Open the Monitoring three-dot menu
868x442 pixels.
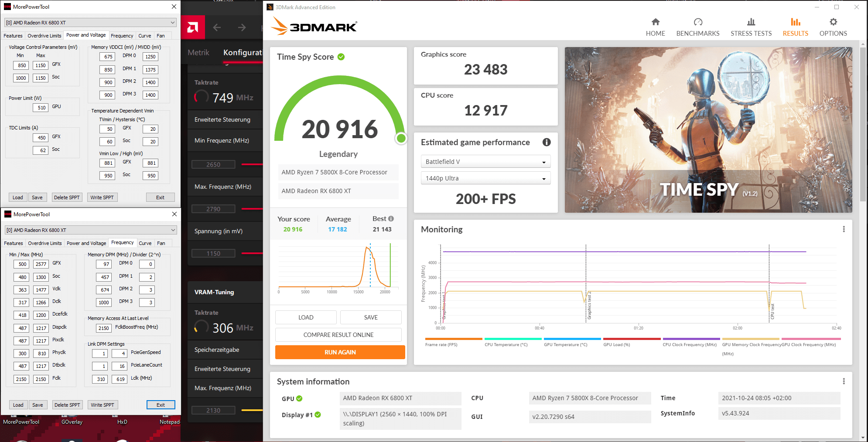(844, 229)
